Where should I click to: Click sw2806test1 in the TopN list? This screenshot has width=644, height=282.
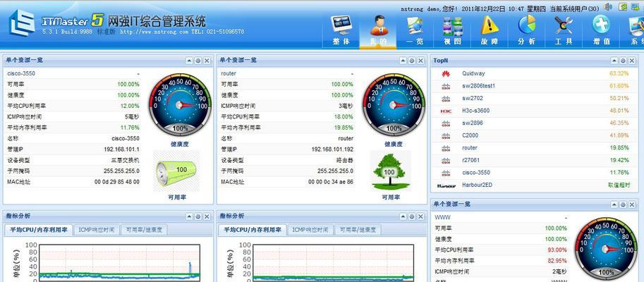coord(478,86)
